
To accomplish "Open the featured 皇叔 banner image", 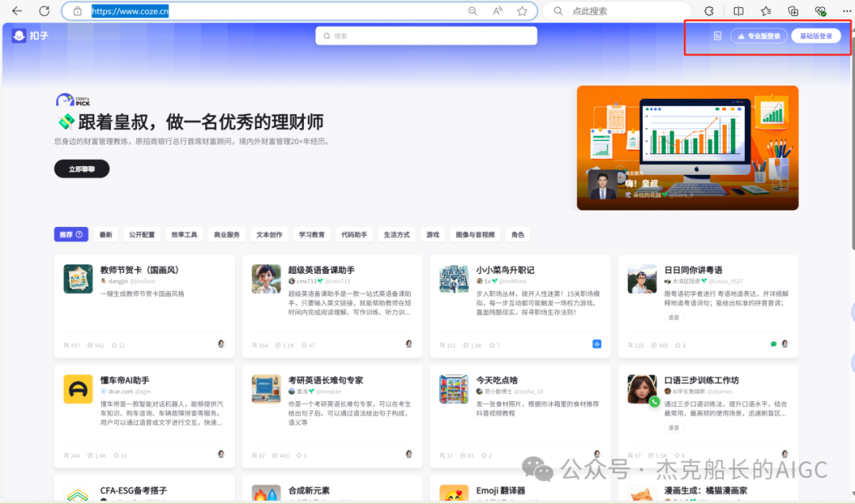I will (688, 148).
